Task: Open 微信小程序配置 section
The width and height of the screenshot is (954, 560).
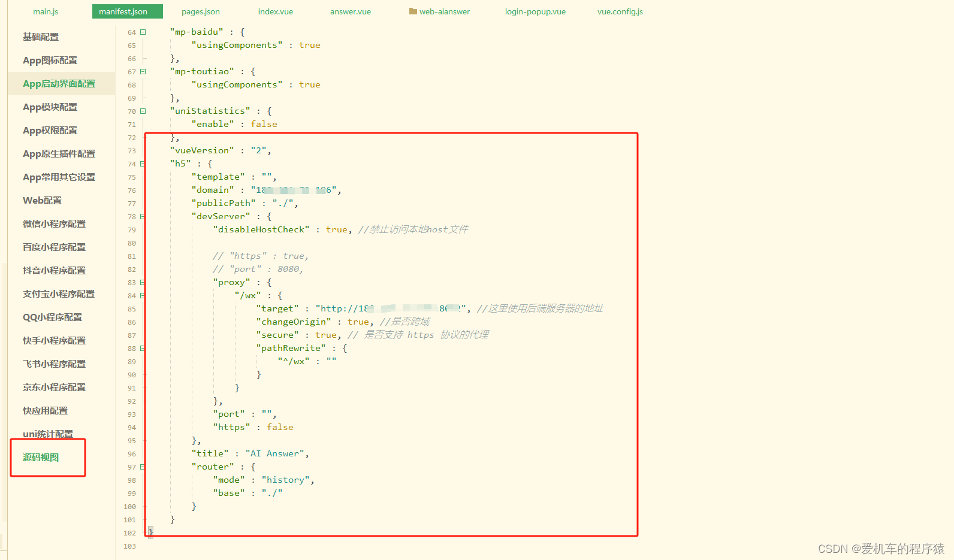Action: coord(54,223)
